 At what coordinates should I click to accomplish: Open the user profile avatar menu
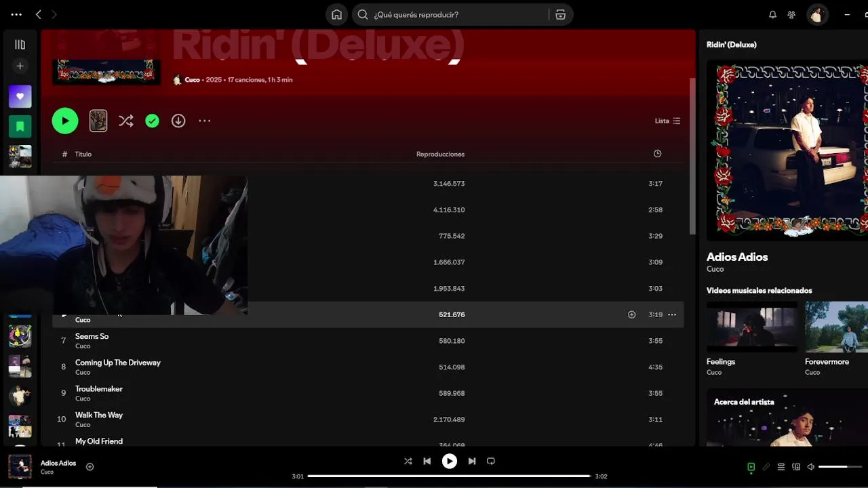[x=817, y=14]
